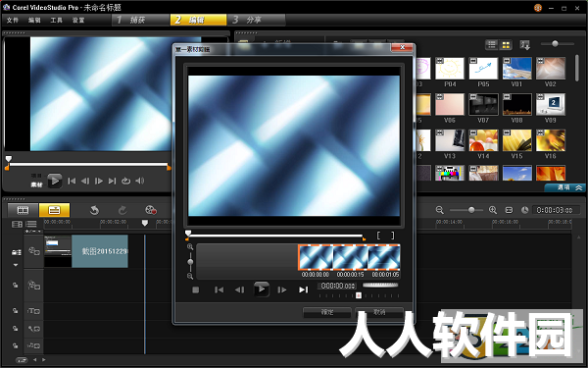Open the 文件 menu
Screen dimensions: 588x368
(13, 21)
